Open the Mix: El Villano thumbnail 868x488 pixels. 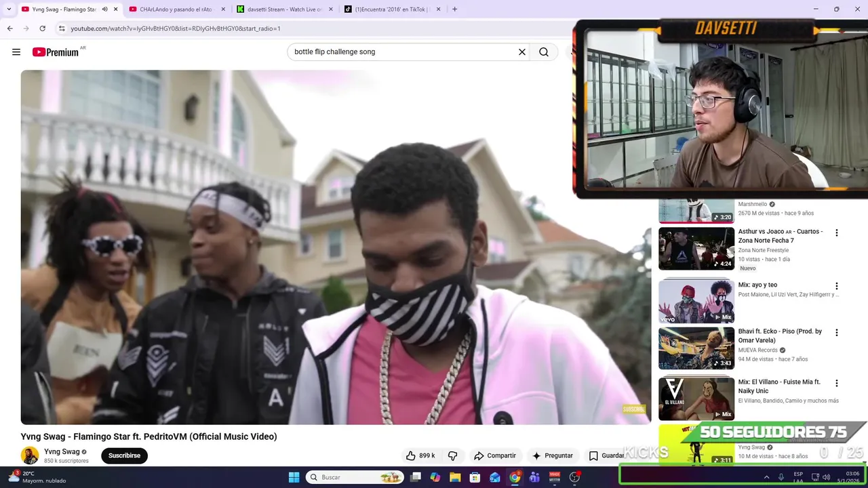[x=696, y=399]
